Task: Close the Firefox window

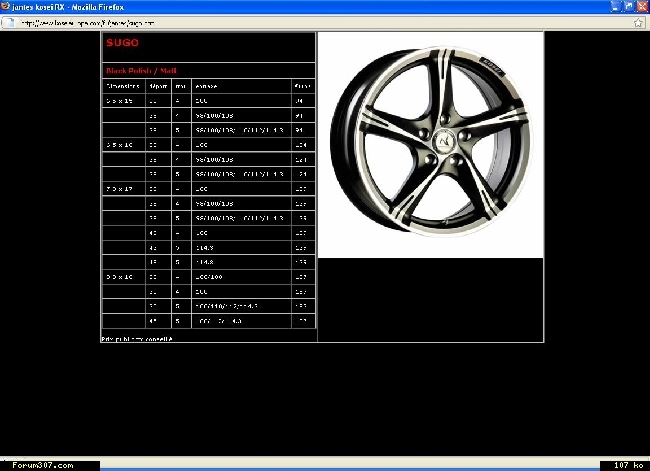Action: [642, 6]
